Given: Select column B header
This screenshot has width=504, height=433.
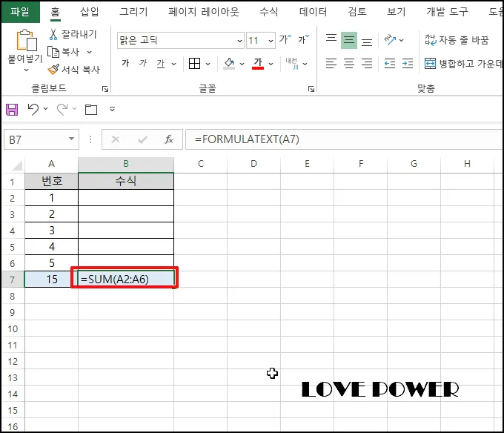Looking at the screenshot, I should point(126,164).
